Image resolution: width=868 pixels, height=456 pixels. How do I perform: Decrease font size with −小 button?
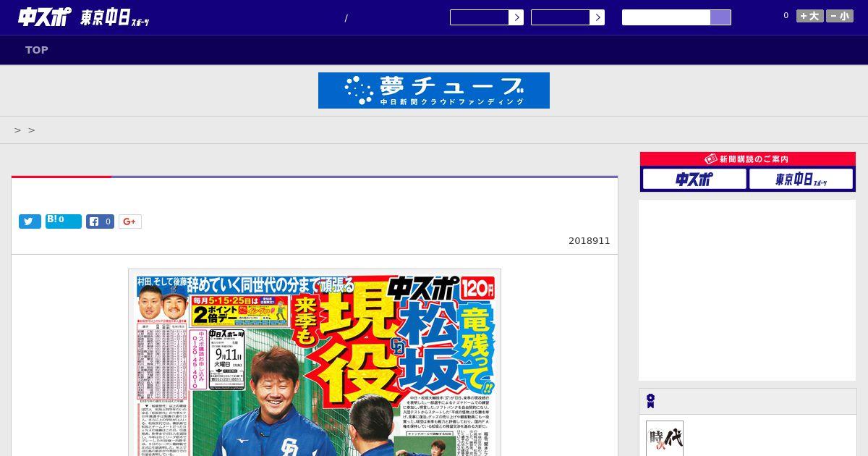tap(840, 16)
